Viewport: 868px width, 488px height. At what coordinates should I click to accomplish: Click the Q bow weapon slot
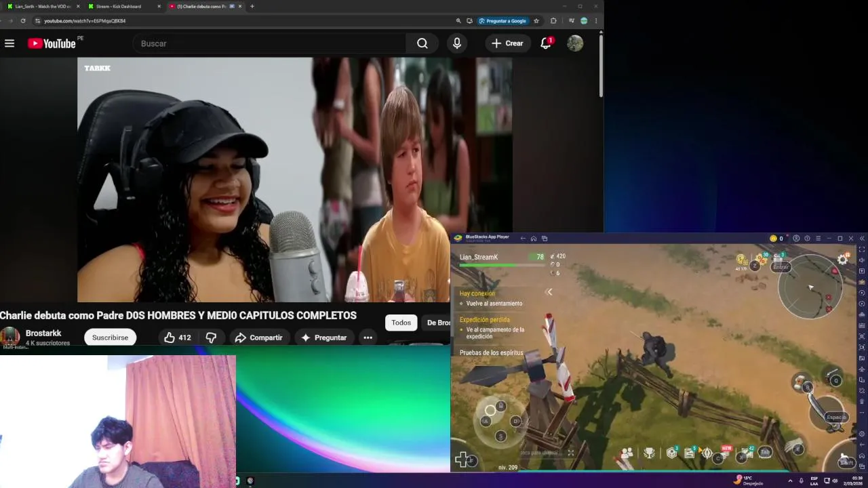[833, 376]
